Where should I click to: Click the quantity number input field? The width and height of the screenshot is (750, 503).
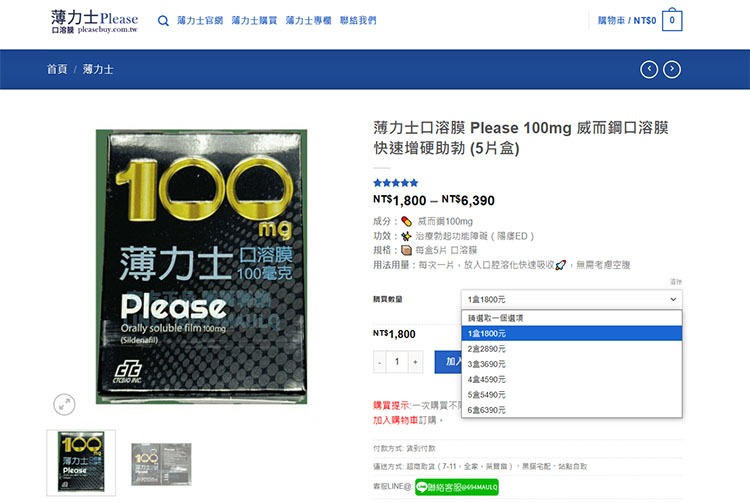[x=397, y=362]
